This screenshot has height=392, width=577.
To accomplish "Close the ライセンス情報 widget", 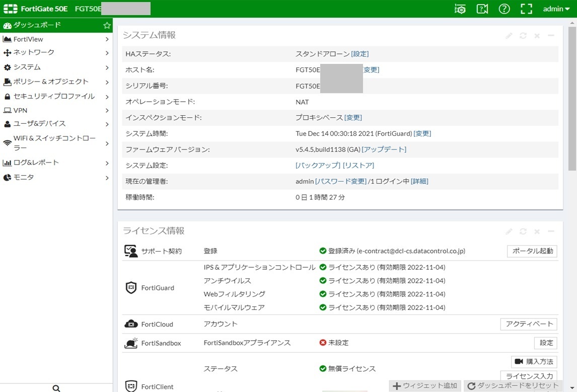I will click(x=537, y=231).
